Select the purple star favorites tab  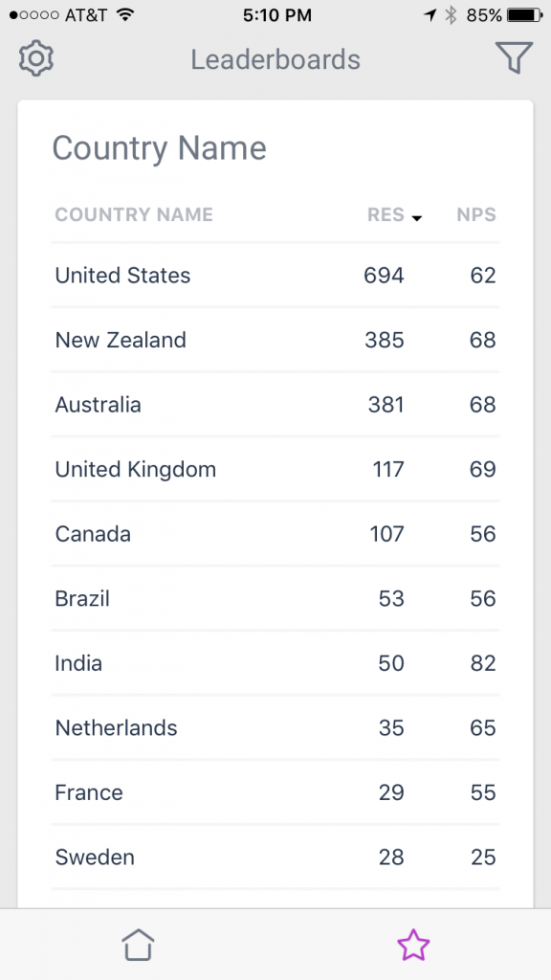coord(413,944)
